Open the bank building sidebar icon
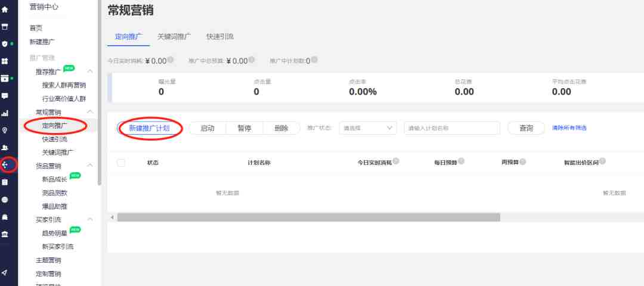This screenshot has width=644, height=286. pos(5,234)
